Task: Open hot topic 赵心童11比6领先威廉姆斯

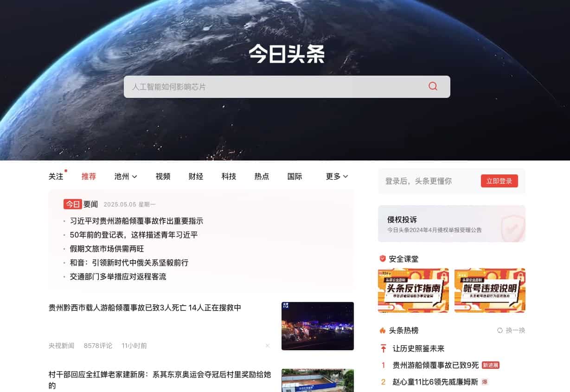Action: pos(435,382)
